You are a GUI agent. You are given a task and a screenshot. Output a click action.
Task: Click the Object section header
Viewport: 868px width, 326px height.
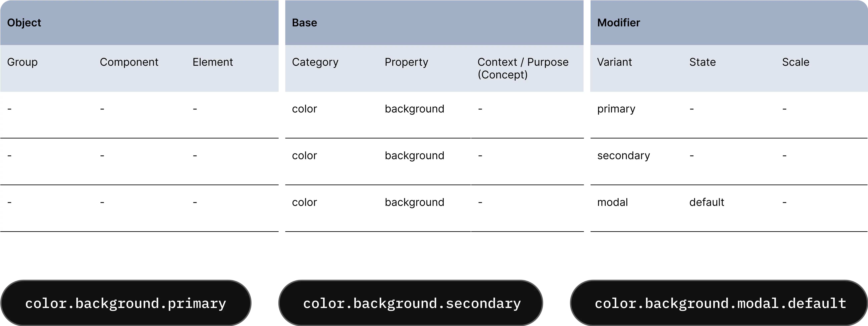[24, 23]
